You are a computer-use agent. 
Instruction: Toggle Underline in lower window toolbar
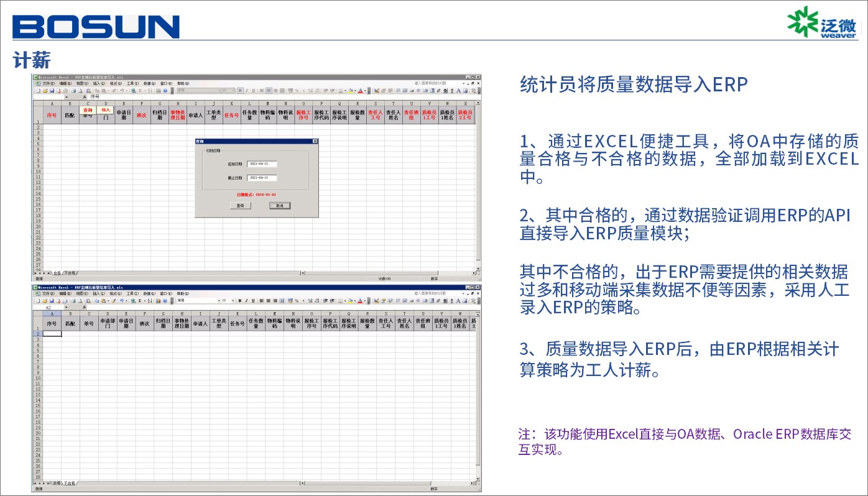[253, 301]
